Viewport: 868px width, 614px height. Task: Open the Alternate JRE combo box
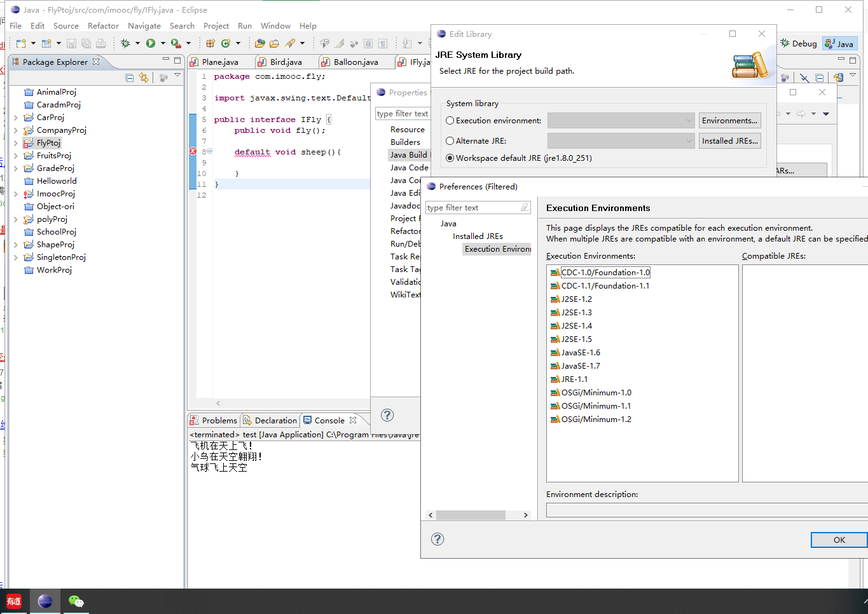tap(621, 140)
